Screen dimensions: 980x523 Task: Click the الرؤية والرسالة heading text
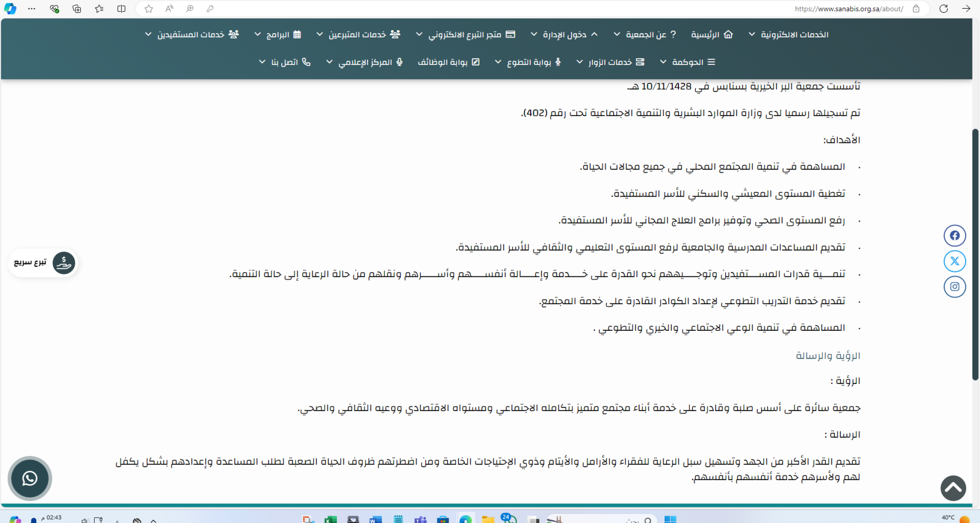(828, 356)
